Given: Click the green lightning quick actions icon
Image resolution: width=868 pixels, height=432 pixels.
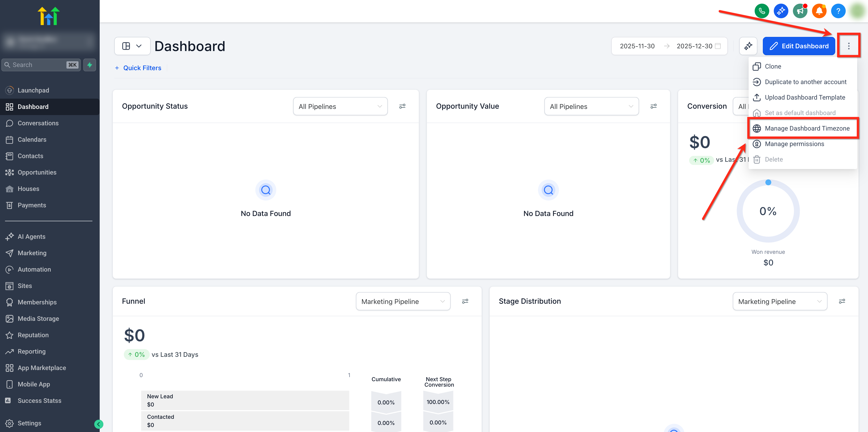Looking at the screenshot, I should click(x=90, y=65).
